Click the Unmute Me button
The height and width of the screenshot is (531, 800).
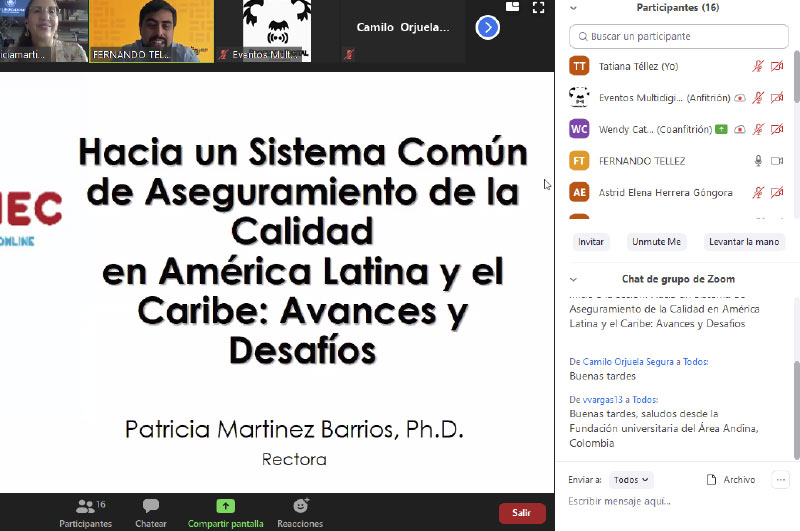point(656,242)
